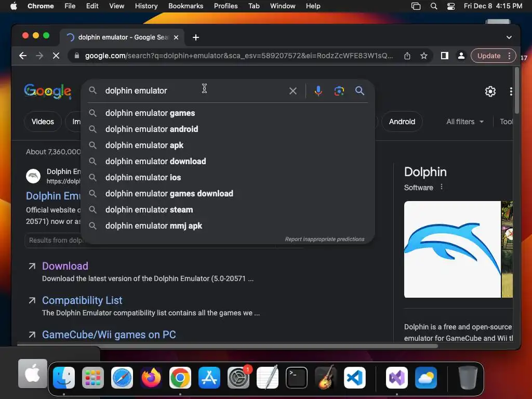Viewport: 532px width, 399px height.
Task: Search by image with Google Lens icon
Action: (339, 91)
